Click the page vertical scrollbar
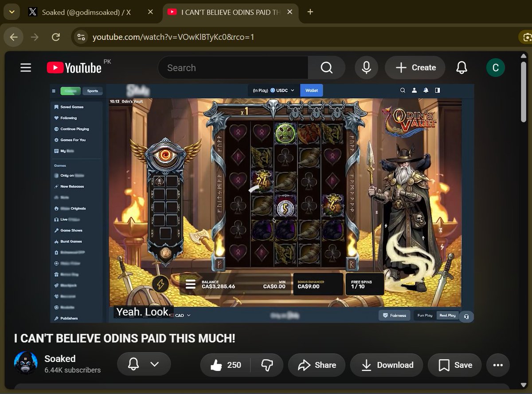The image size is (532, 394). click(x=524, y=91)
